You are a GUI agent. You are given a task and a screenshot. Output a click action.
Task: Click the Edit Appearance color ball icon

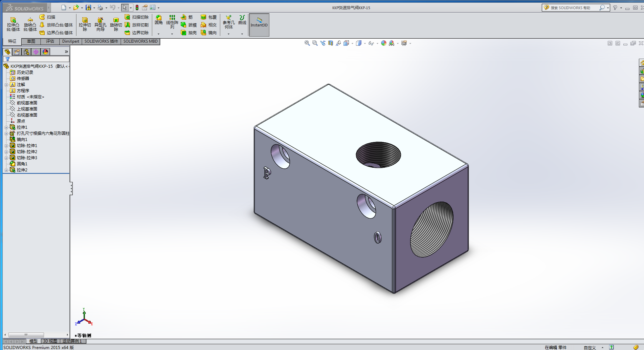click(383, 43)
